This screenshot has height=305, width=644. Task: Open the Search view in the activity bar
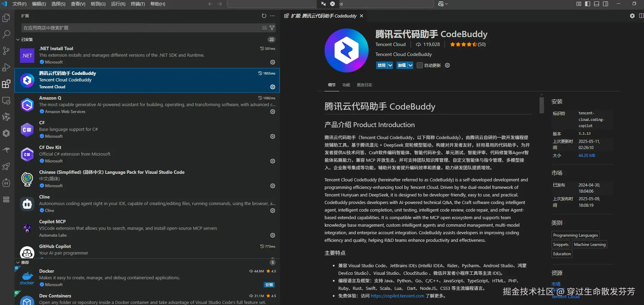6,34
